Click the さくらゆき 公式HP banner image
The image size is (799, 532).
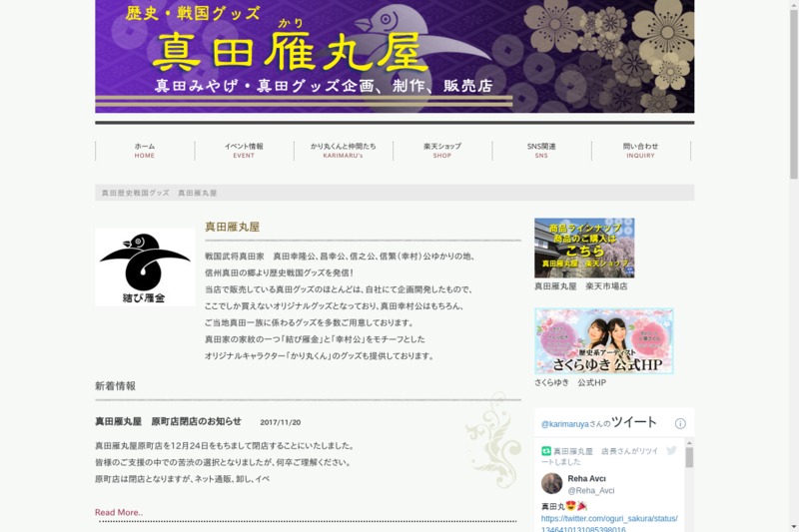tap(603, 340)
